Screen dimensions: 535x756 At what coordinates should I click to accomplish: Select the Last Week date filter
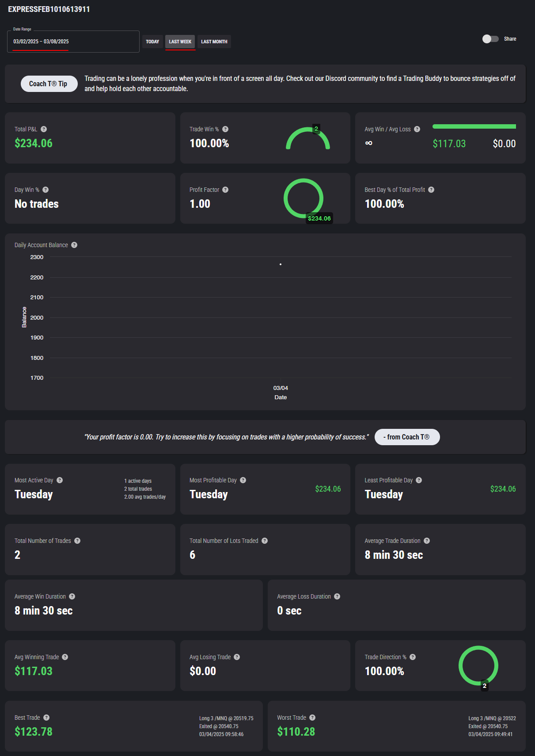coord(180,42)
